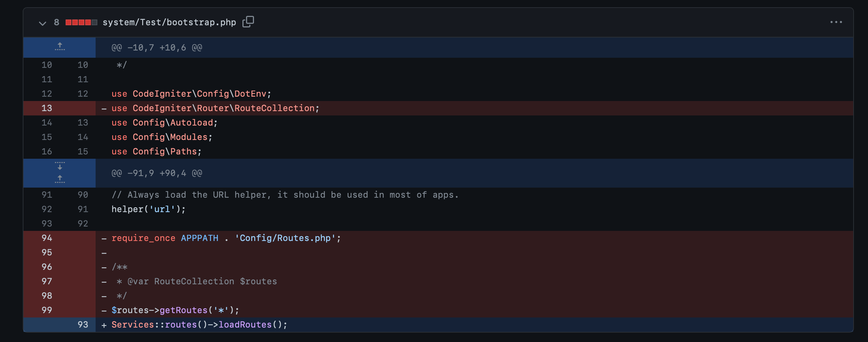Select line 93 of the added code
The height and width of the screenshot is (342, 868).
pyautogui.click(x=82, y=324)
